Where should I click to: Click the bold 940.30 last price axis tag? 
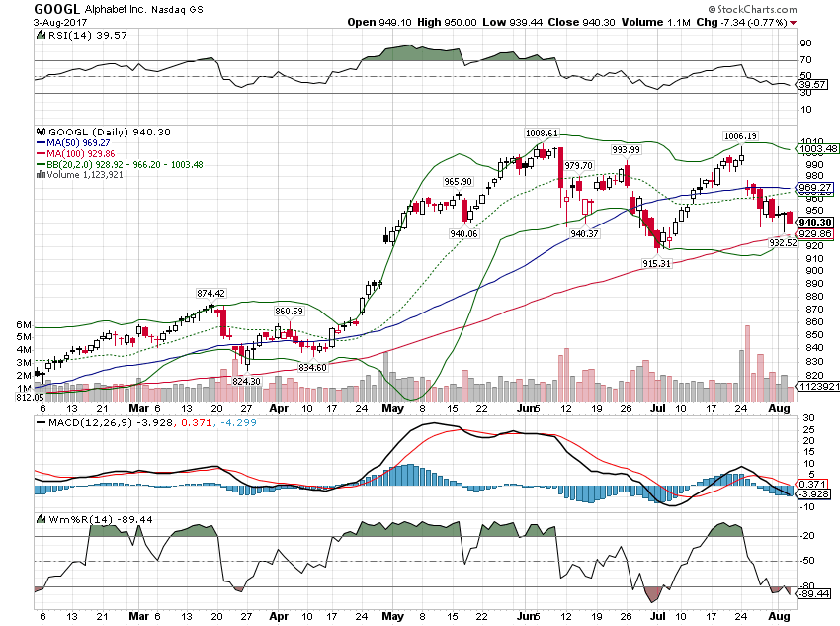[x=815, y=223]
